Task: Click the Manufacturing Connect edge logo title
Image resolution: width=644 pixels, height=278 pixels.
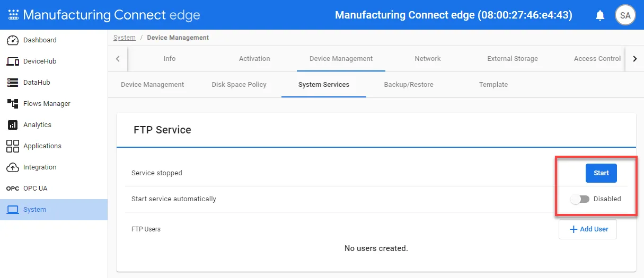Action: pos(112,15)
